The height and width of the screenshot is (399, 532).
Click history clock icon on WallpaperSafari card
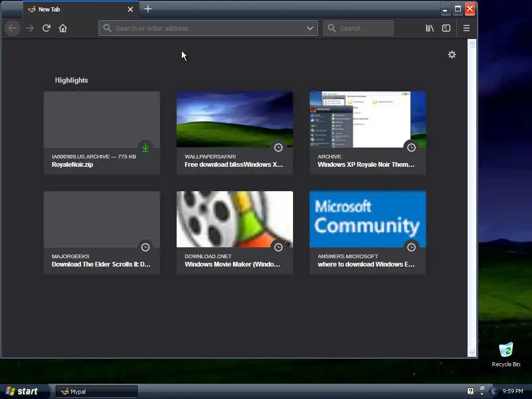pyautogui.click(x=278, y=148)
